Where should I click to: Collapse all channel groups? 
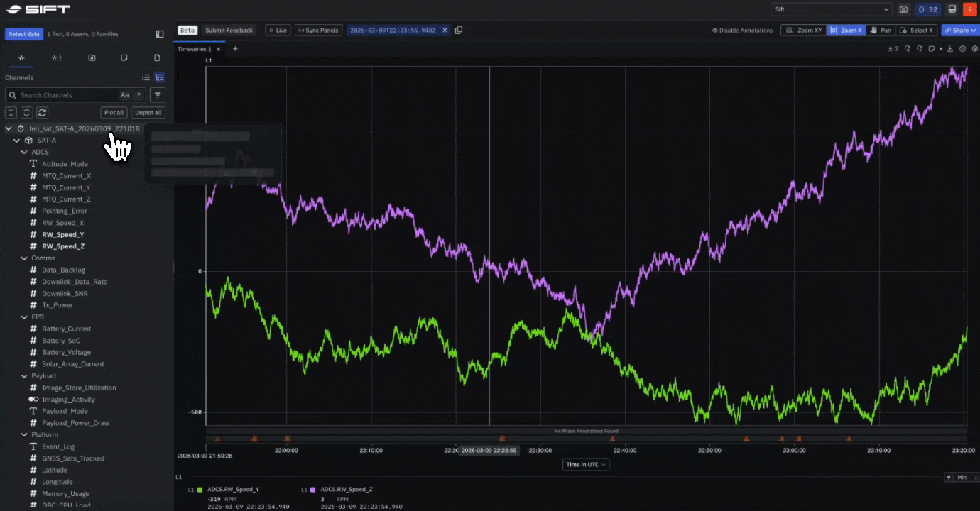pos(11,112)
